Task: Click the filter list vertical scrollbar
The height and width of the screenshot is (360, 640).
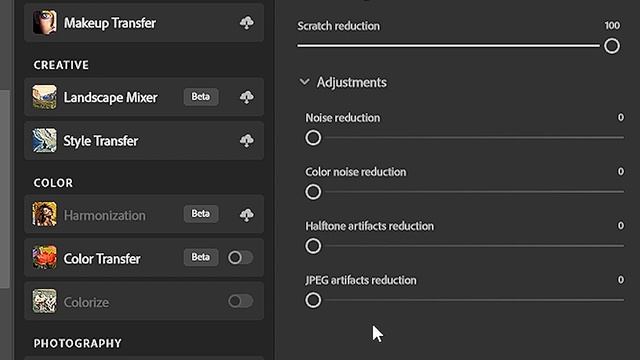Action: coord(4,189)
